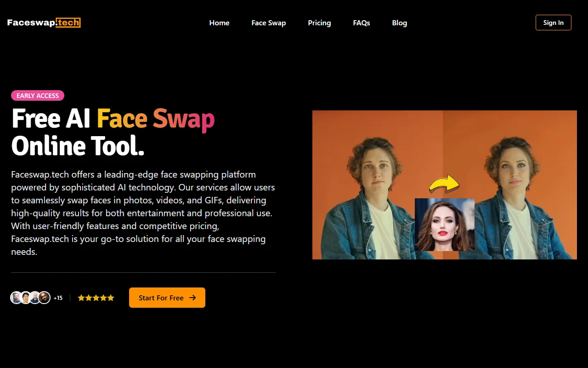Click the first gold rating star
This screenshot has height=368, width=588.
(81, 298)
